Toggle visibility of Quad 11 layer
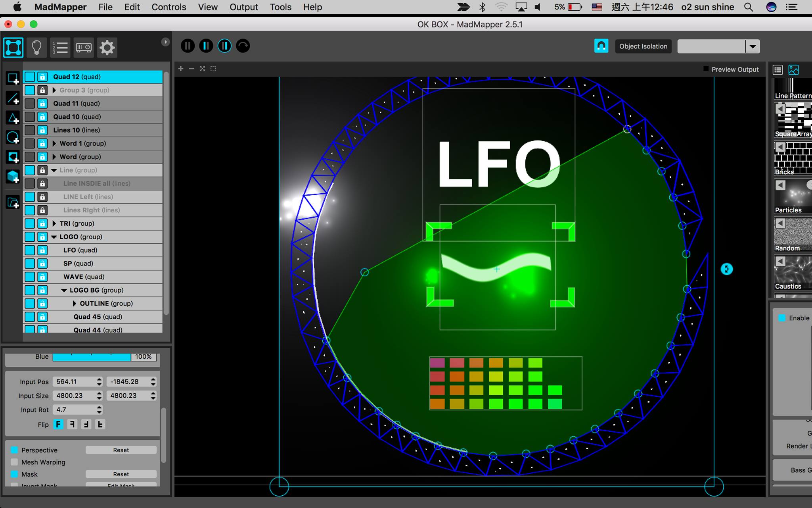 [x=30, y=104]
